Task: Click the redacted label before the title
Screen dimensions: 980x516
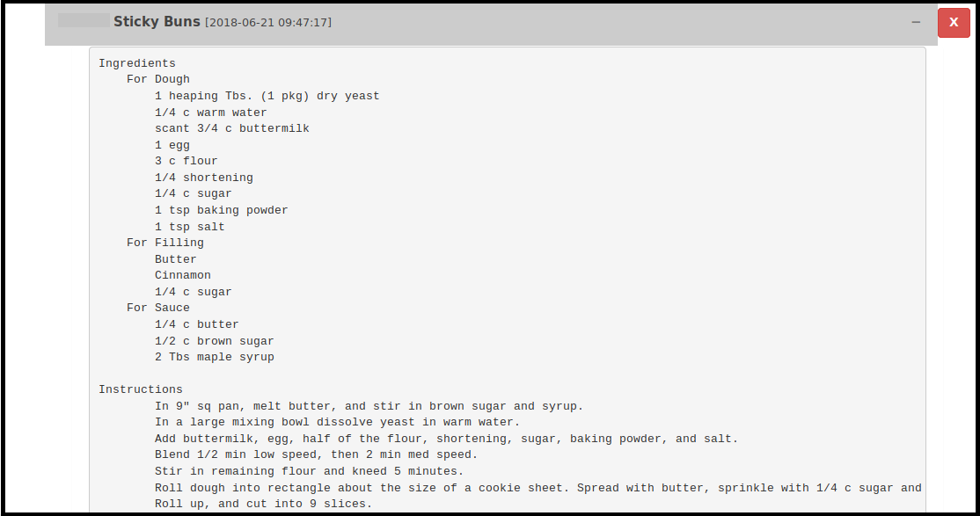Action: tap(81, 22)
